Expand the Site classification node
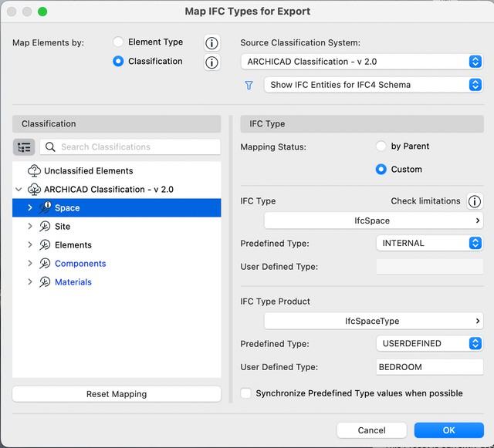 click(x=30, y=227)
